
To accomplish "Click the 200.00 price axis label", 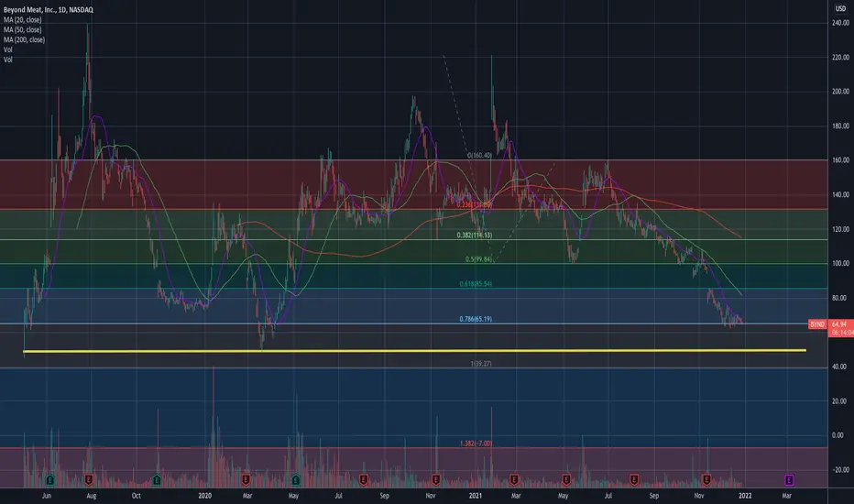I will click(840, 92).
